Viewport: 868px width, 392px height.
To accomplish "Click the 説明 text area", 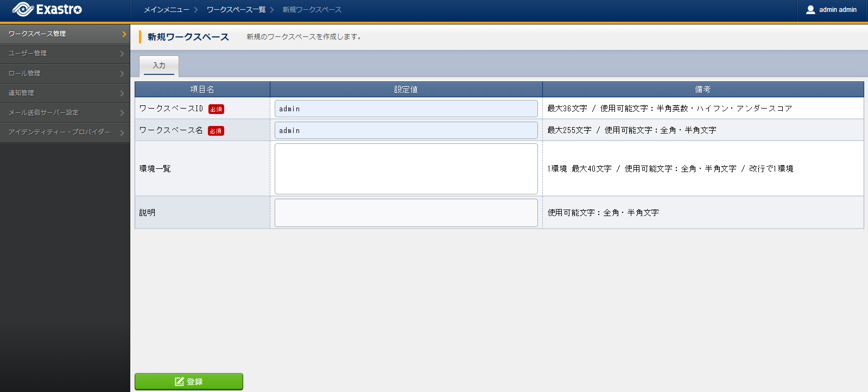I will 406,213.
